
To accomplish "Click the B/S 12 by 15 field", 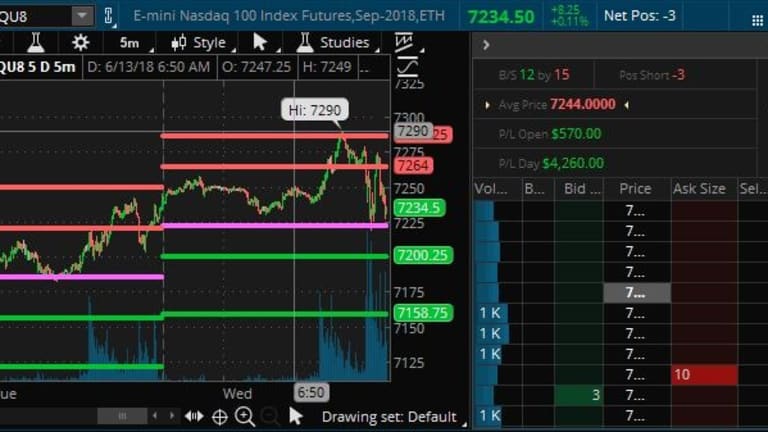I will coord(534,75).
